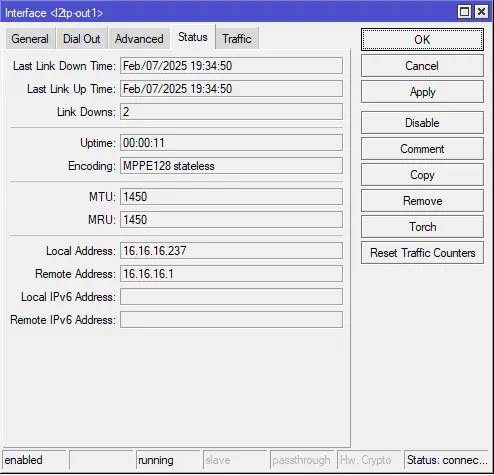The height and width of the screenshot is (475, 494).
Task: Click the empty Remote IPv6 Address field
Action: (x=231, y=320)
